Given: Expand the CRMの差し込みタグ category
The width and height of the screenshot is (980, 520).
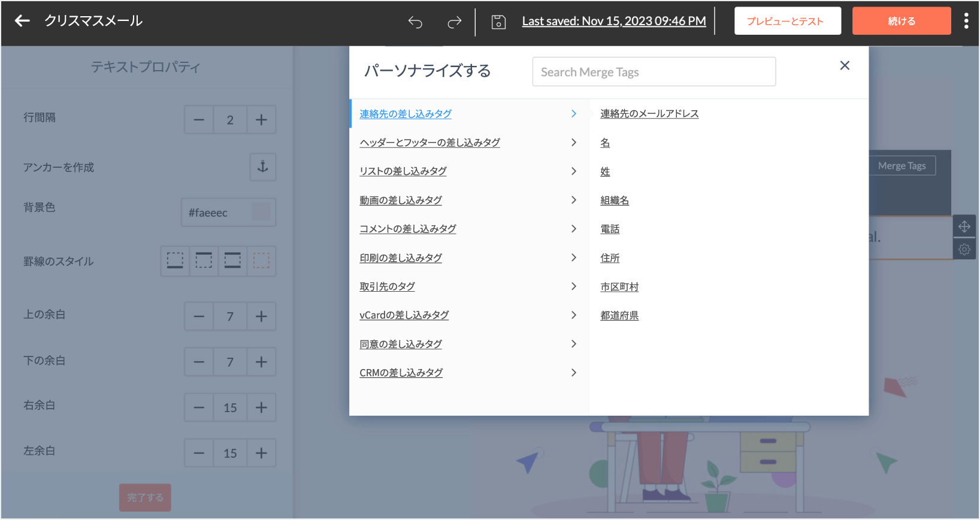Looking at the screenshot, I should [401, 373].
